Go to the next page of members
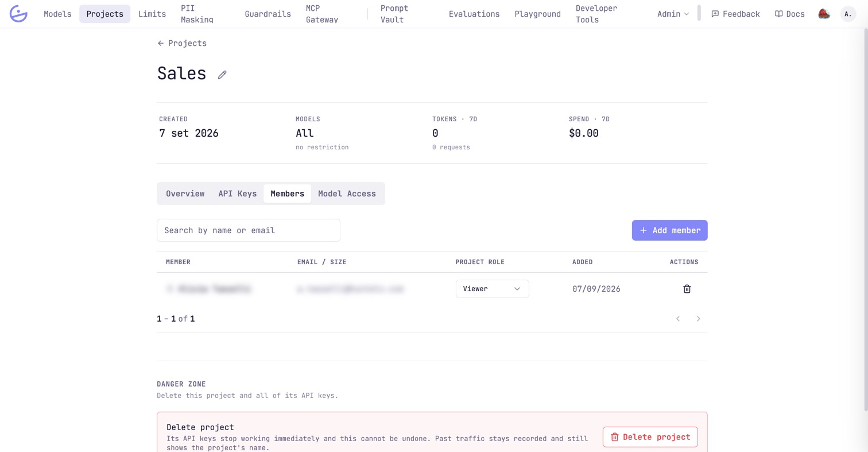The width and height of the screenshot is (868, 452). click(x=698, y=319)
